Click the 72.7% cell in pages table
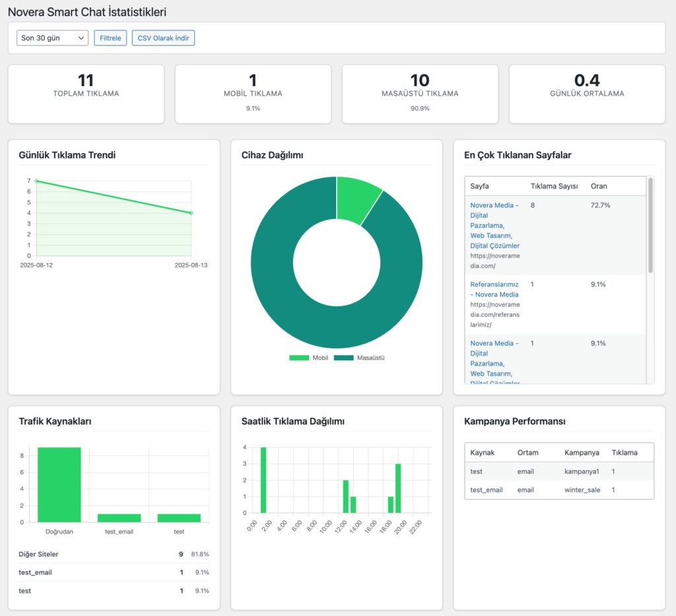Screen dimensions: 676x616 pyautogui.click(x=601, y=205)
